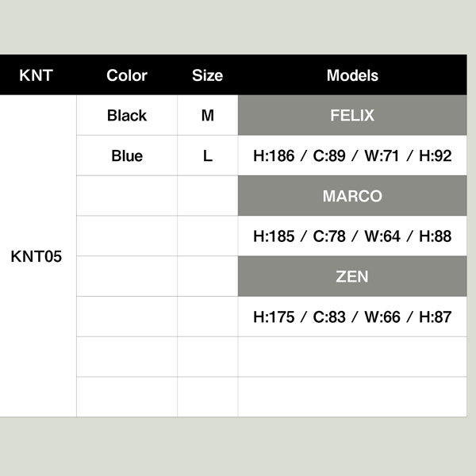Select the size L cell
Image resolution: width=476 pixels, height=476 pixels.
[208, 155]
